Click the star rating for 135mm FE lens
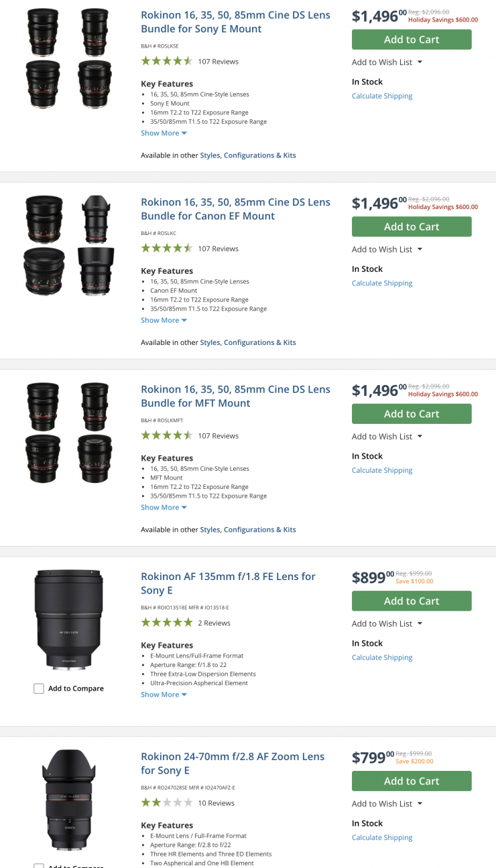 pos(166,623)
